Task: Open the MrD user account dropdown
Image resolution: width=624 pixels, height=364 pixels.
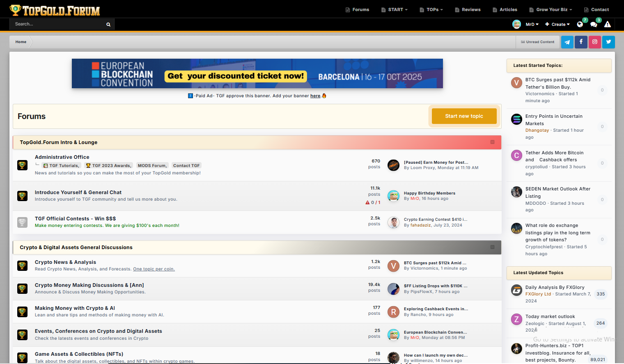Action: [x=532, y=24]
